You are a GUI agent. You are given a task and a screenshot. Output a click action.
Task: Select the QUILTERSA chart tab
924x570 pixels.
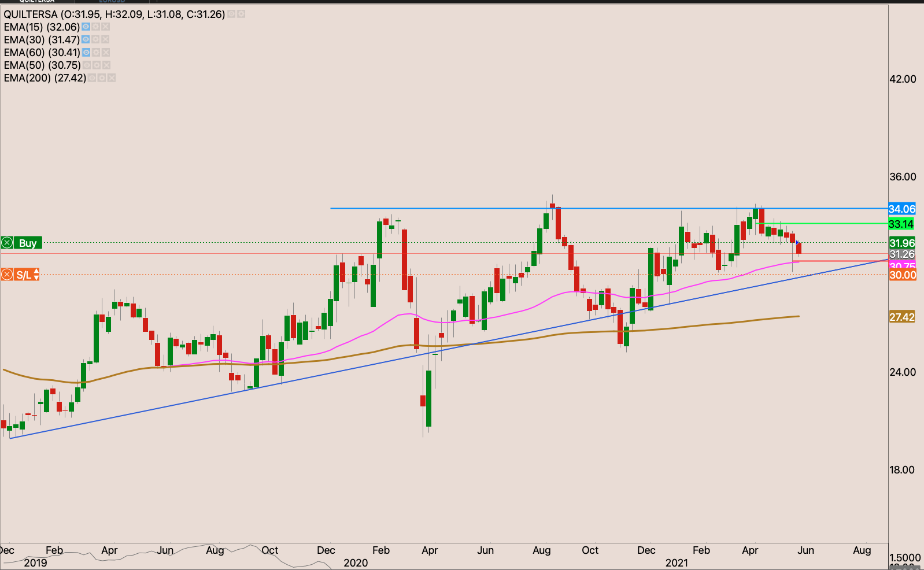tap(37, 2)
